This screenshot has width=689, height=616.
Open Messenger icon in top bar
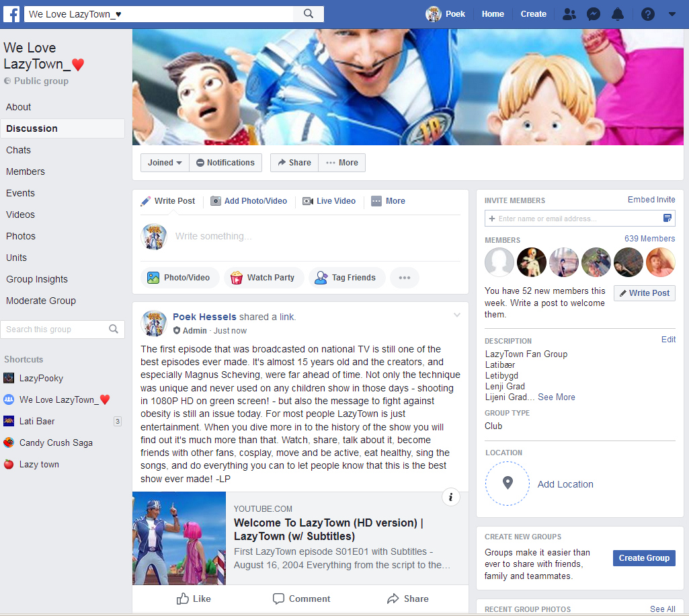593,14
